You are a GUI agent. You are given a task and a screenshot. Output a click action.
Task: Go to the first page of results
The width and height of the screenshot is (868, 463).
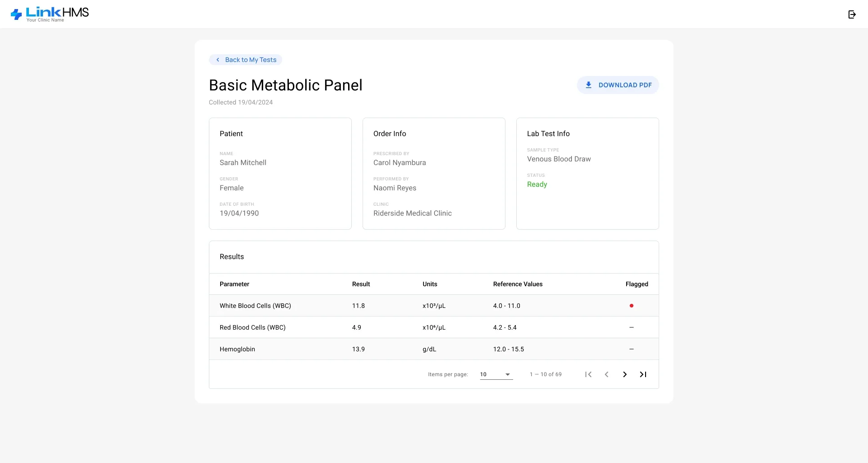click(x=588, y=374)
